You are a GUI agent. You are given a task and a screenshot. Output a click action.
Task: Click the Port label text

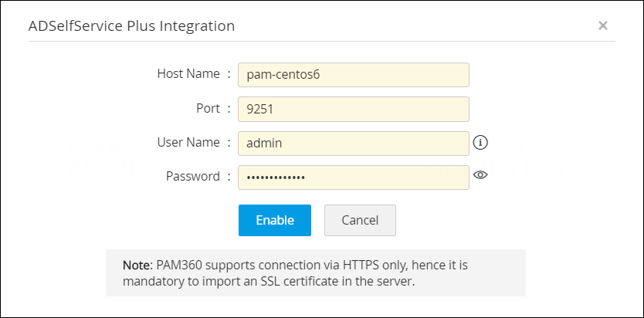pos(208,108)
